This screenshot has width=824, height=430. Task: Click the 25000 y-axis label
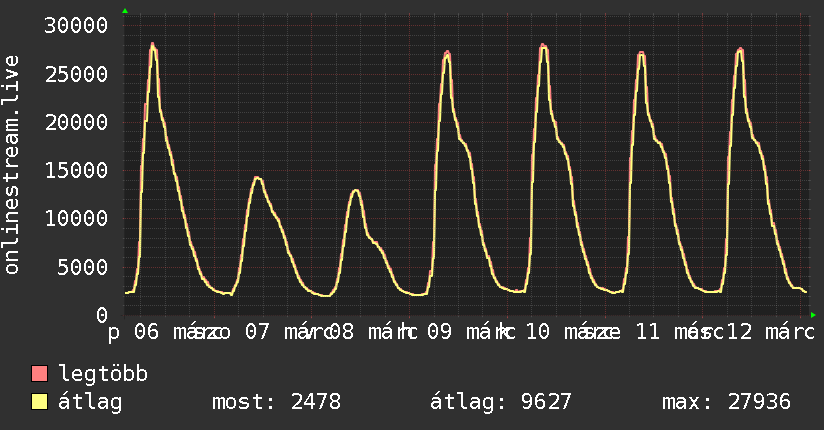(x=76, y=74)
